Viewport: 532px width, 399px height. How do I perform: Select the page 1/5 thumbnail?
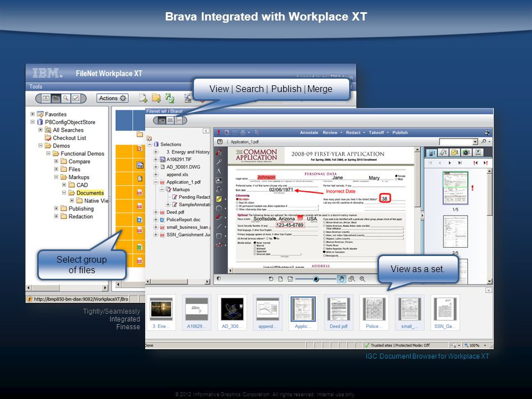(x=456, y=188)
